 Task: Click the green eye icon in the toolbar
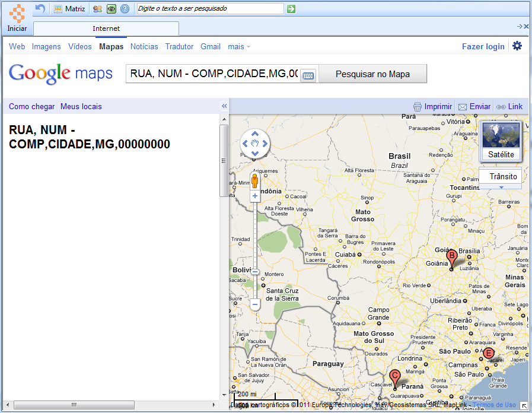[x=112, y=9]
